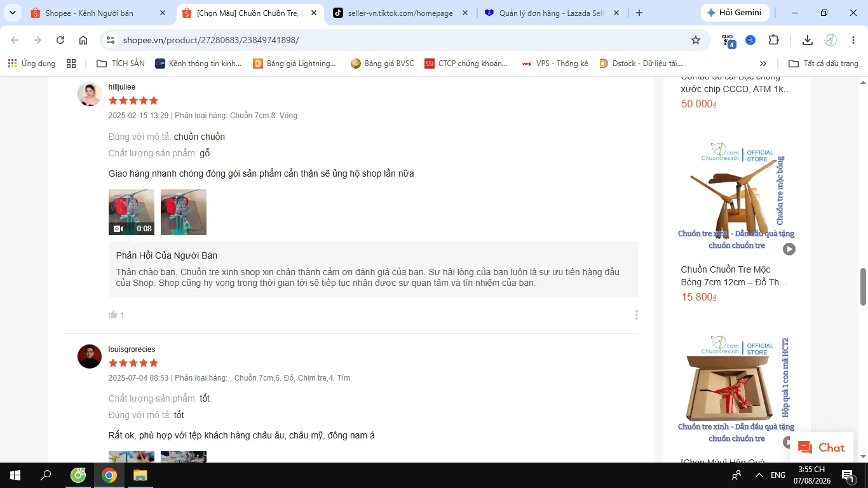Click the page vertical scrollbar thumb

click(x=863, y=287)
